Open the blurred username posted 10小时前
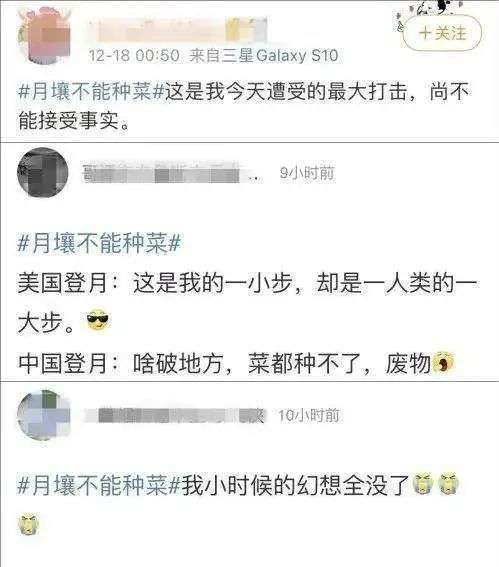499x567 pixels. (x=175, y=415)
